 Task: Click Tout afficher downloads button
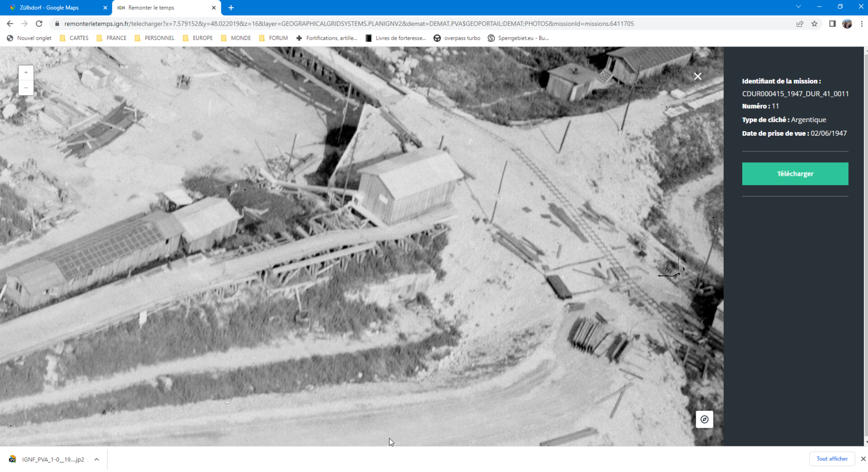point(832,459)
